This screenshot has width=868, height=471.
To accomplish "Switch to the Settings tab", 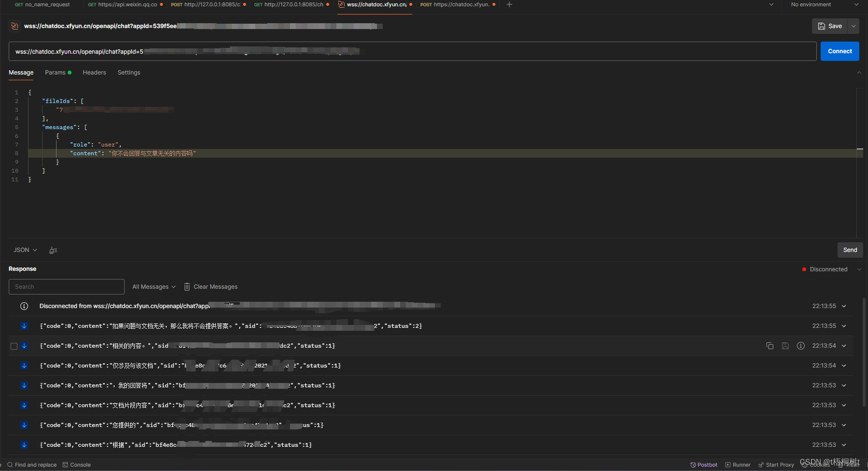I will click(129, 73).
